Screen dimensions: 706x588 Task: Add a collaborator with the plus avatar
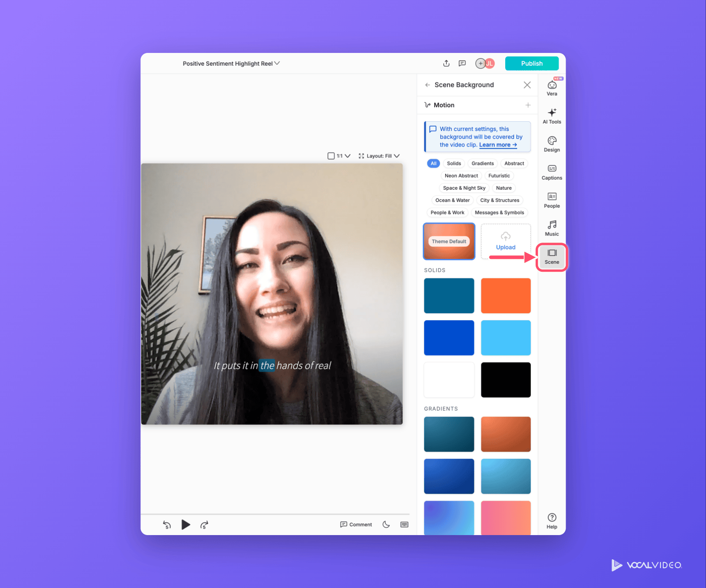(x=481, y=64)
